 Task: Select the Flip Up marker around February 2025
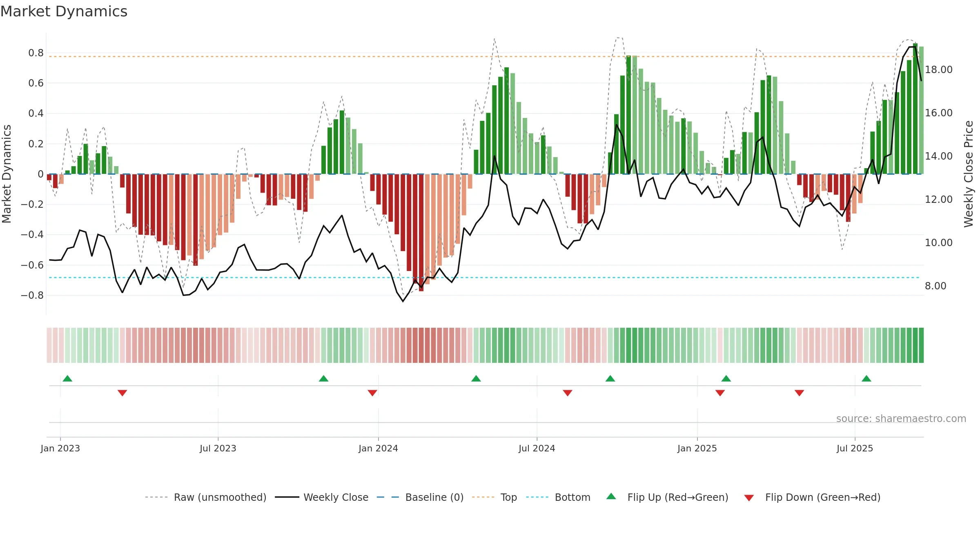coord(726,378)
